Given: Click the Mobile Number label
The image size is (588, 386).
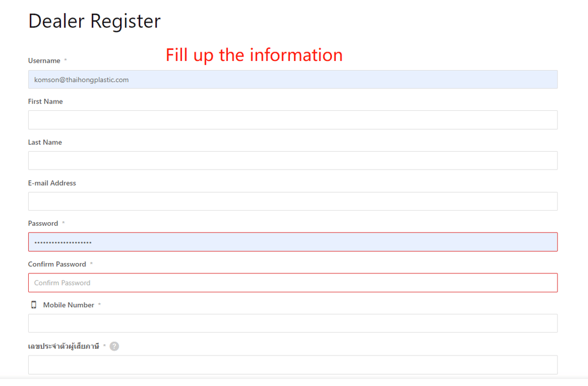Looking at the screenshot, I should pyautogui.click(x=69, y=306).
